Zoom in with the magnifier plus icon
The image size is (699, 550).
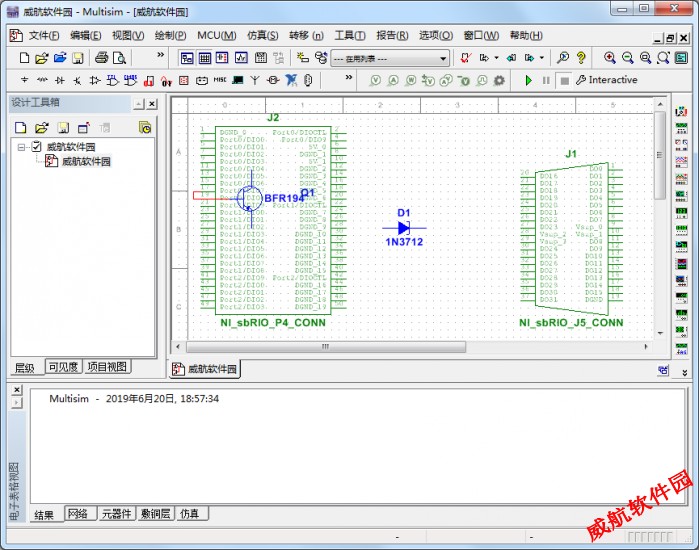609,58
